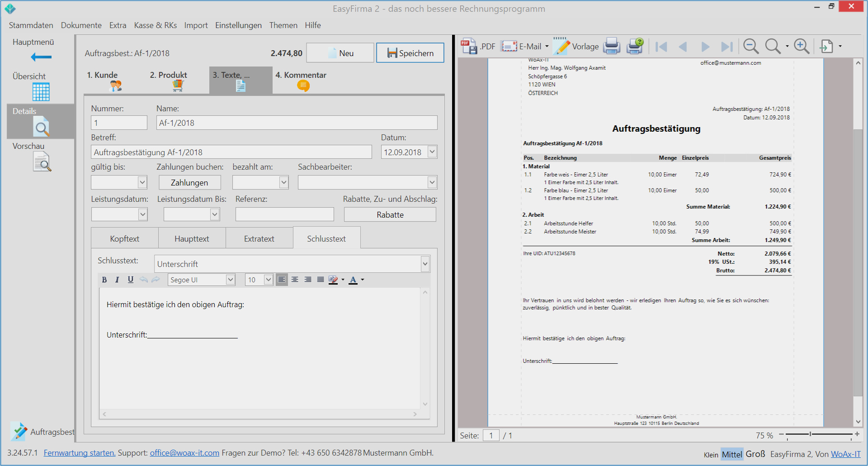The height and width of the screenshot is (466, 868).
Task: Switch to the Kopftext tab
Action: click(x=125, y=238)
